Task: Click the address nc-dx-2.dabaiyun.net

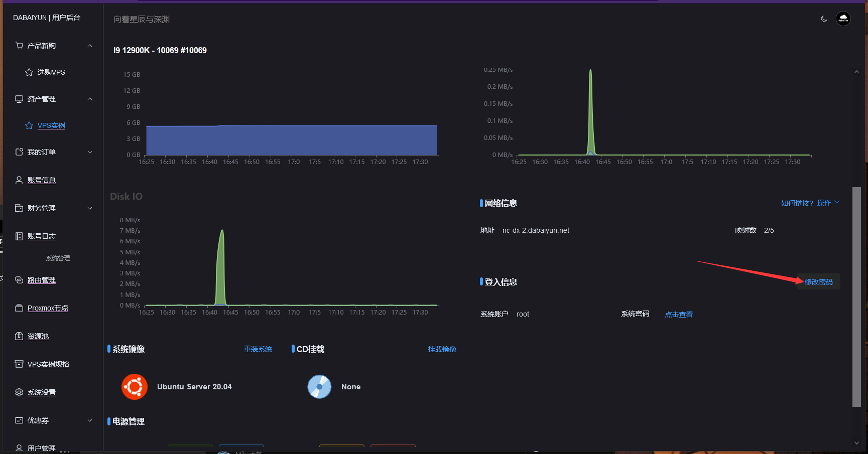Action: (x=536, y=230)
